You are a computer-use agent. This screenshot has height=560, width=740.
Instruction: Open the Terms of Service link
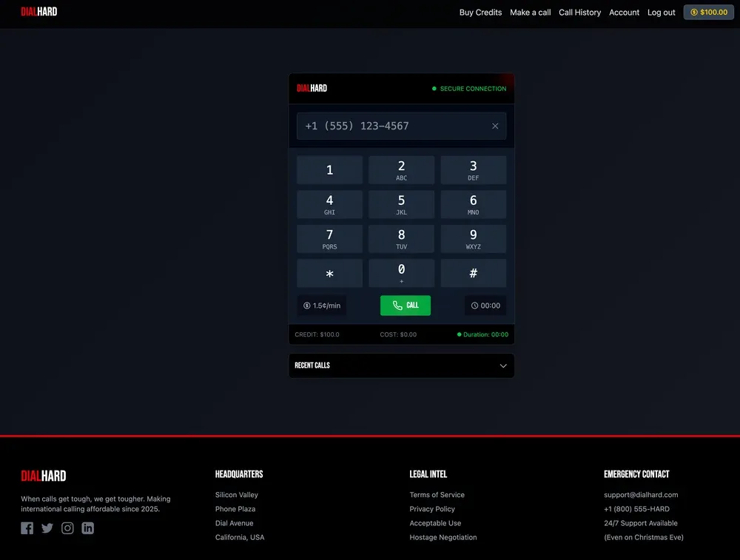[x=437, y=495]
